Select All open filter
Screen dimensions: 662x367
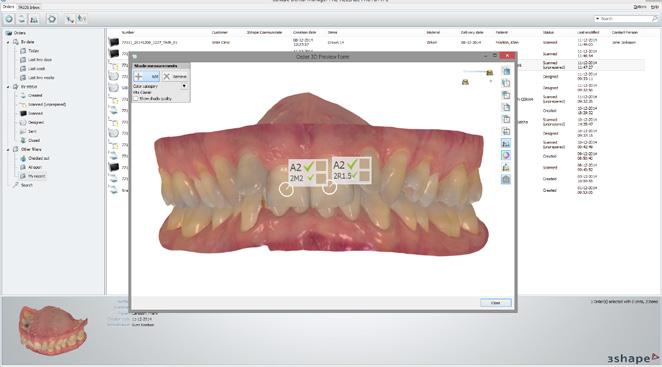click(31, 167)
